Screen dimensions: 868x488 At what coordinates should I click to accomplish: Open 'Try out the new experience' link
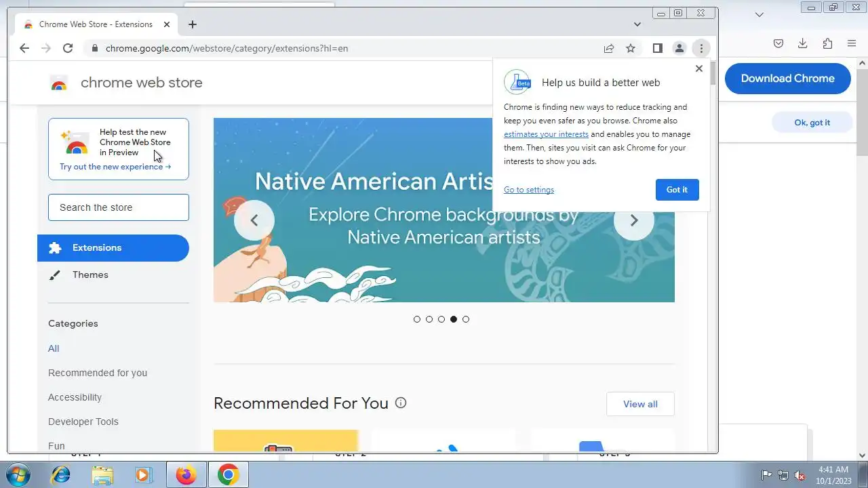click(115, 167)
